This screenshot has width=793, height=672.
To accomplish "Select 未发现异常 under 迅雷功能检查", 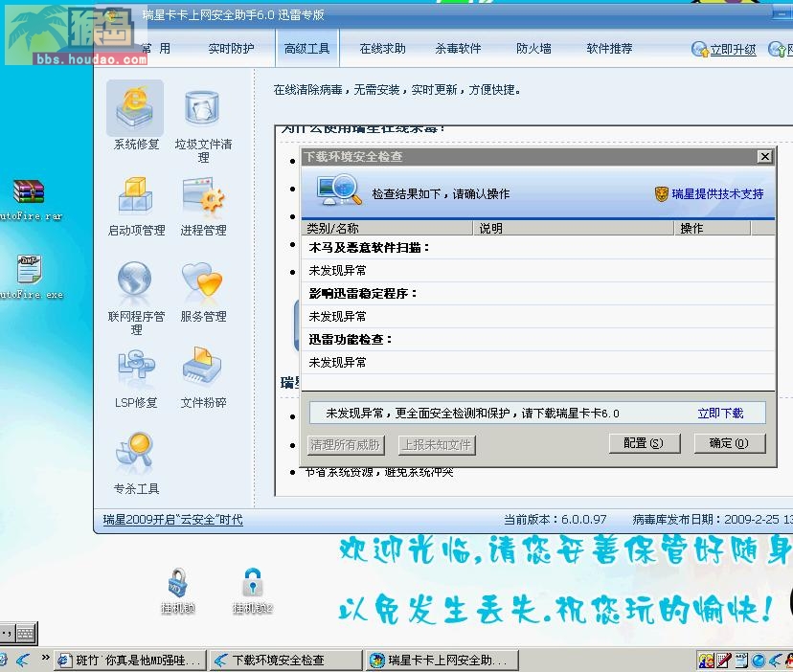I will 538,363.
